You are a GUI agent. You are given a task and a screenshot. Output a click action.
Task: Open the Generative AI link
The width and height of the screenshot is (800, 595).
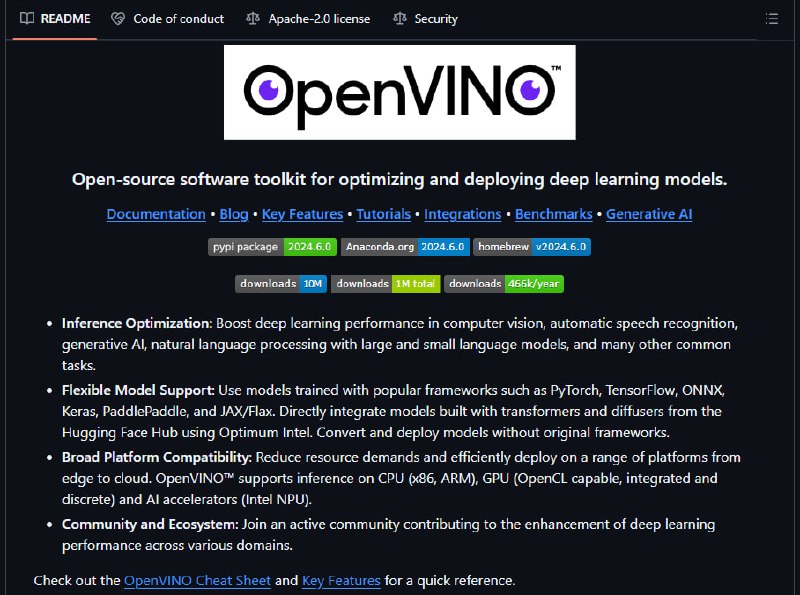click(x=649, y=214)
